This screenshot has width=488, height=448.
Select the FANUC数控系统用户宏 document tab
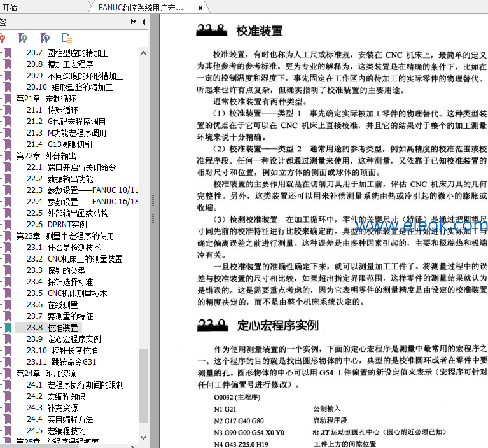[141, 8]
